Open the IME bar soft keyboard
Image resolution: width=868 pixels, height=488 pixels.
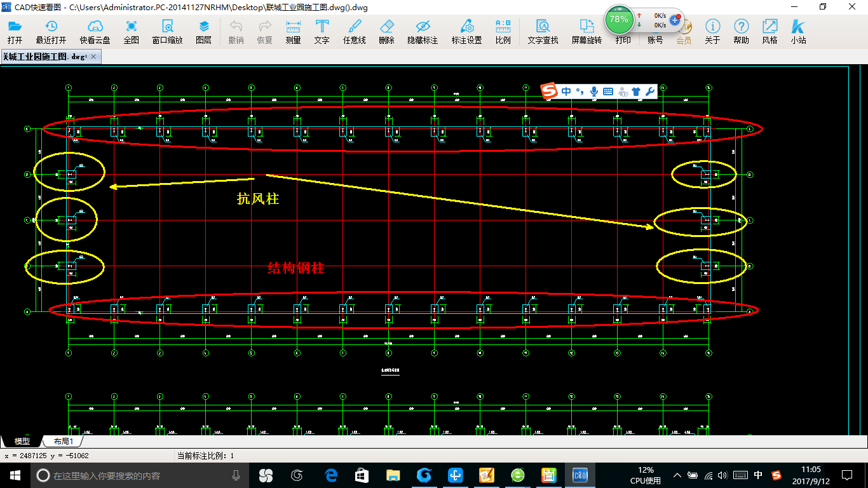[608, 91]
